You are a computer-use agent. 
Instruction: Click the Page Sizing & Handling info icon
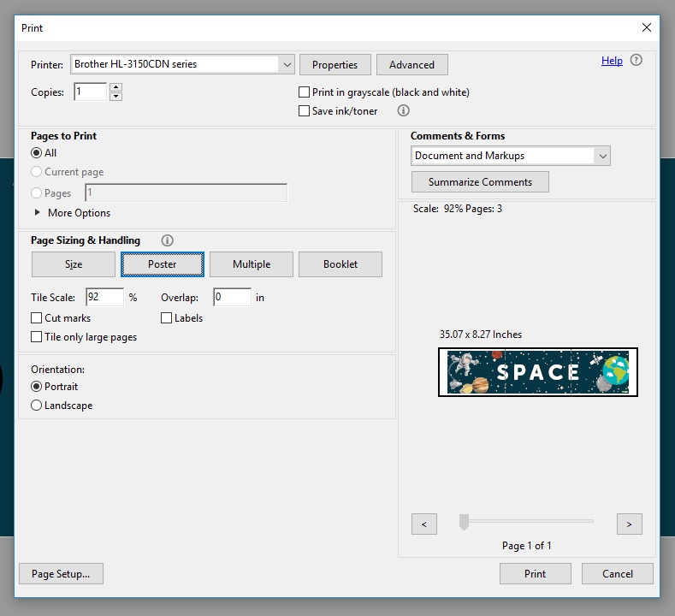coord(167,240)
